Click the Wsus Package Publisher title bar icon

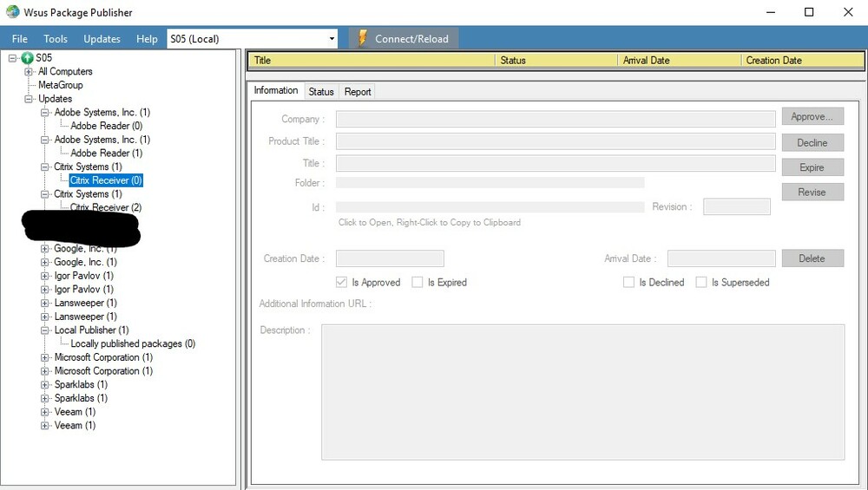(12, 12)
